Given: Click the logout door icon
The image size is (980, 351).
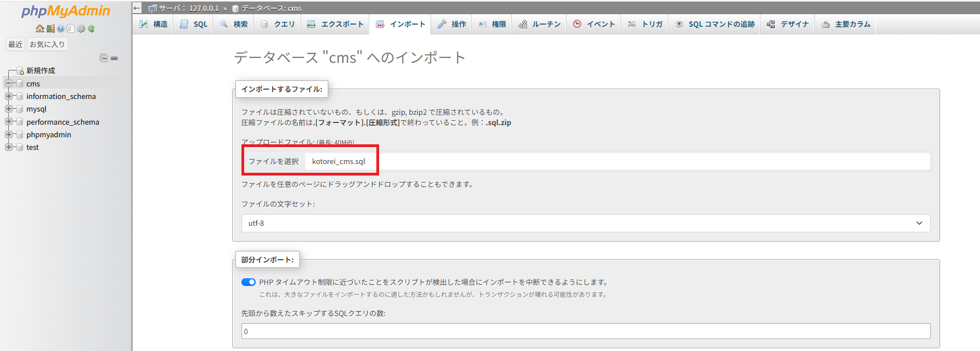Looking at the screenshot, I should tap(50, 28).
